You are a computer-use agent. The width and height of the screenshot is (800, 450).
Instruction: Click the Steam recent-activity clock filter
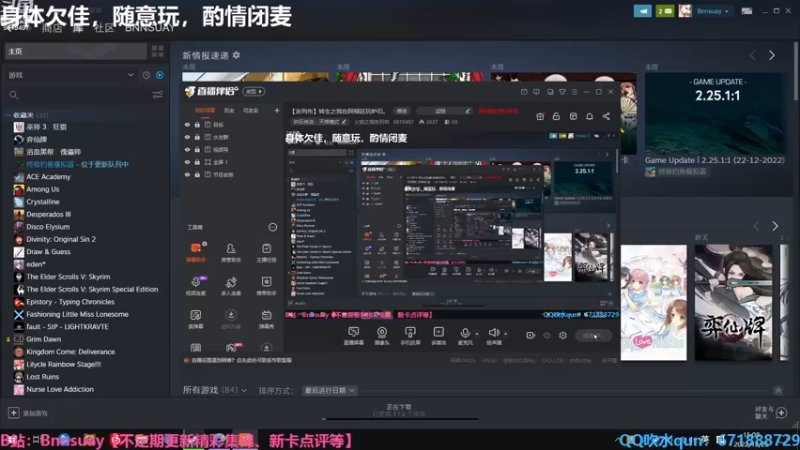[146, 75]
